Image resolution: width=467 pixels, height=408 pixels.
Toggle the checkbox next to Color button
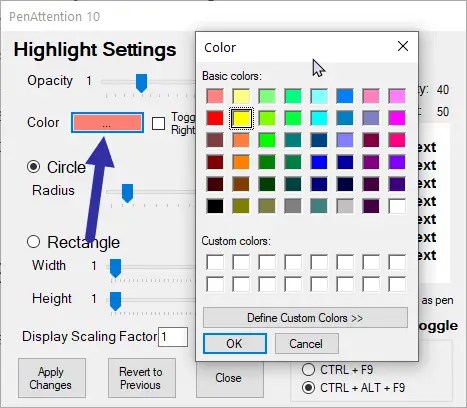point(158,123)
